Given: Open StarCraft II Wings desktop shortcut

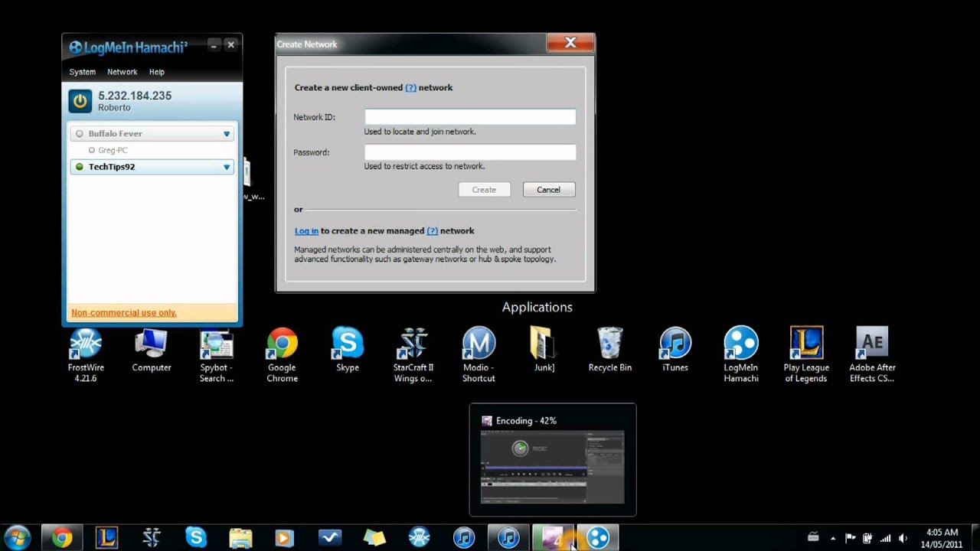Looking at the screenshot, I should point(413,354).
